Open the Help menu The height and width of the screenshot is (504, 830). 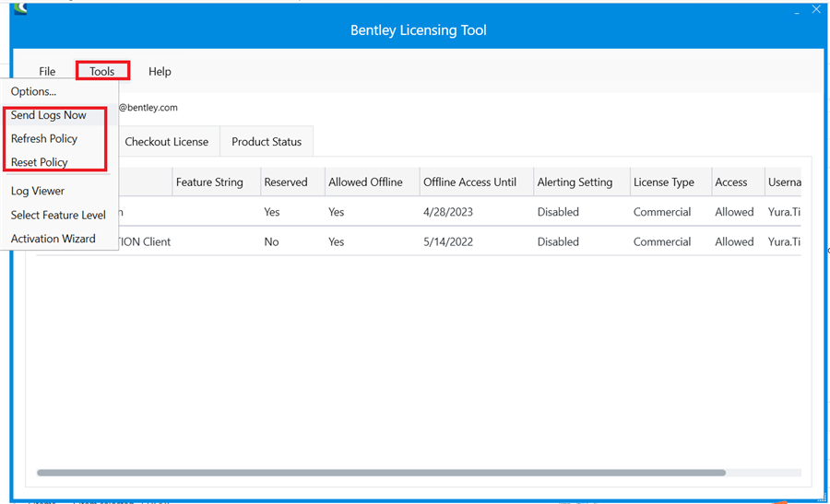[x=160, y=71]
